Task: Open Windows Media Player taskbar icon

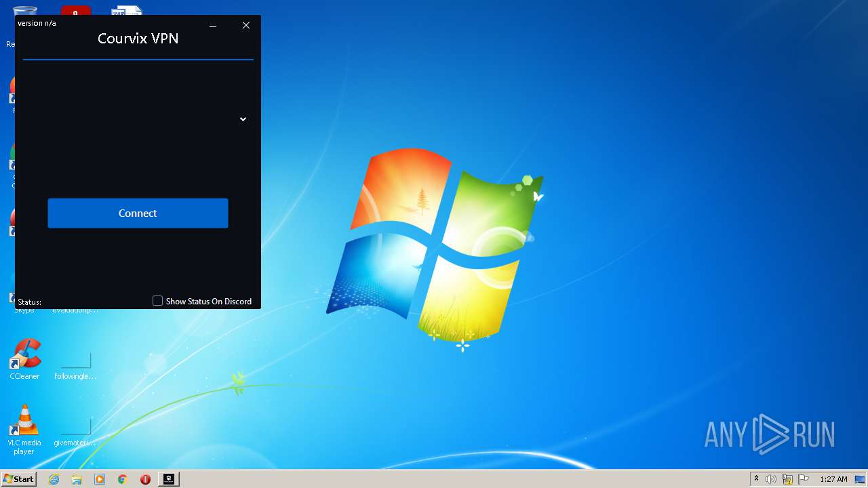Action: click(100, 479)
